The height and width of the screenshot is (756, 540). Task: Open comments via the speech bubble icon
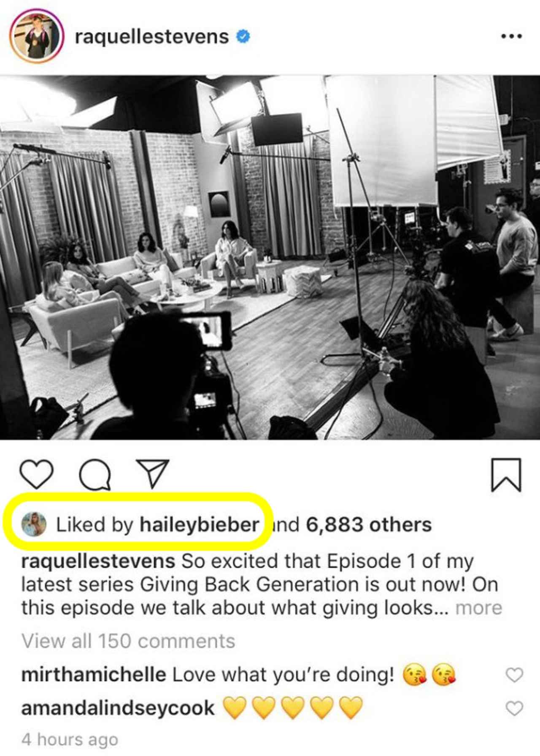[x=96, y=475]
